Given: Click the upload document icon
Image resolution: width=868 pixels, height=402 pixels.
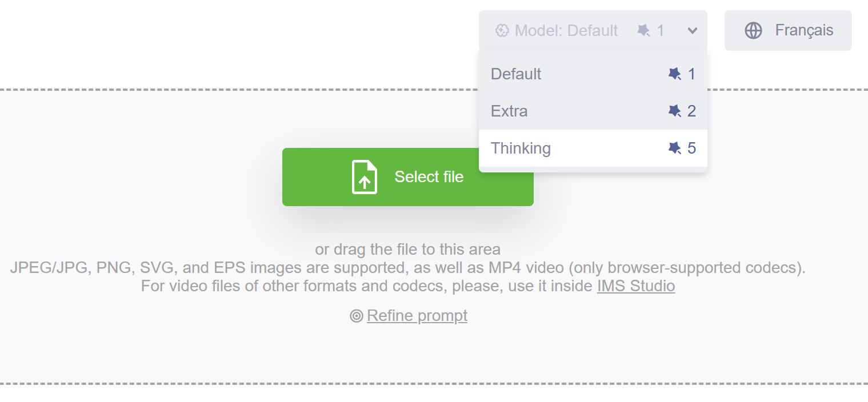Looking at the screenshot, I should 364,177.
